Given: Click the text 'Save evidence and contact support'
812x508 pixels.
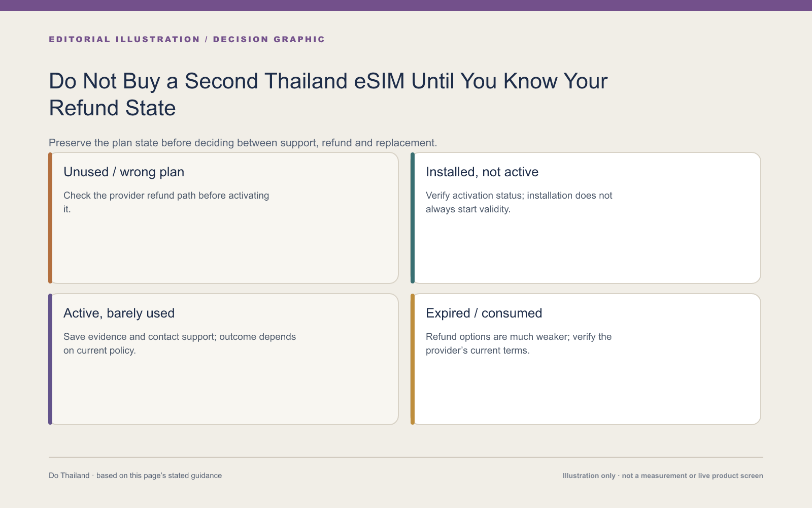Looking at the screenshot, I should click(x=140, y=337).
